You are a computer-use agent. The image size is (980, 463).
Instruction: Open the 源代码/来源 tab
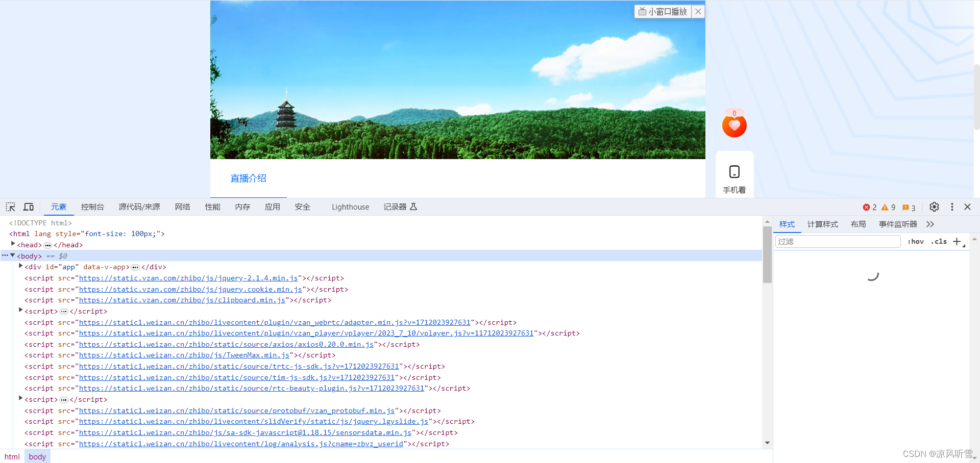139,207
